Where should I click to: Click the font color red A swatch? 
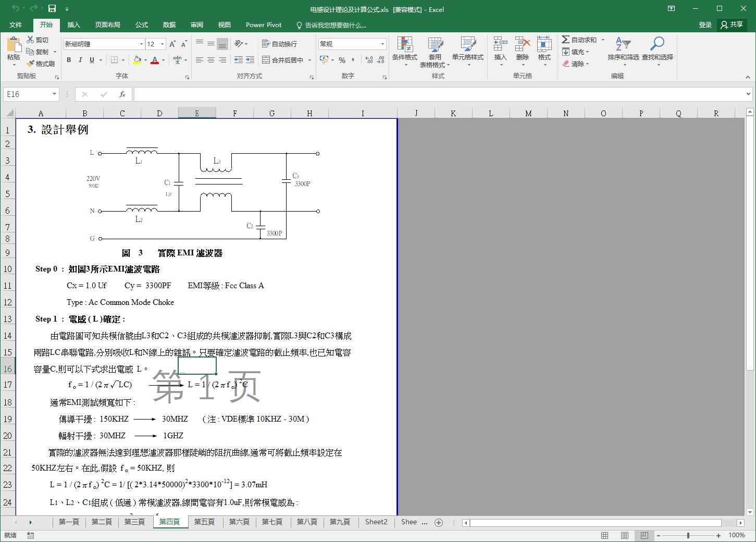[154, 60]
